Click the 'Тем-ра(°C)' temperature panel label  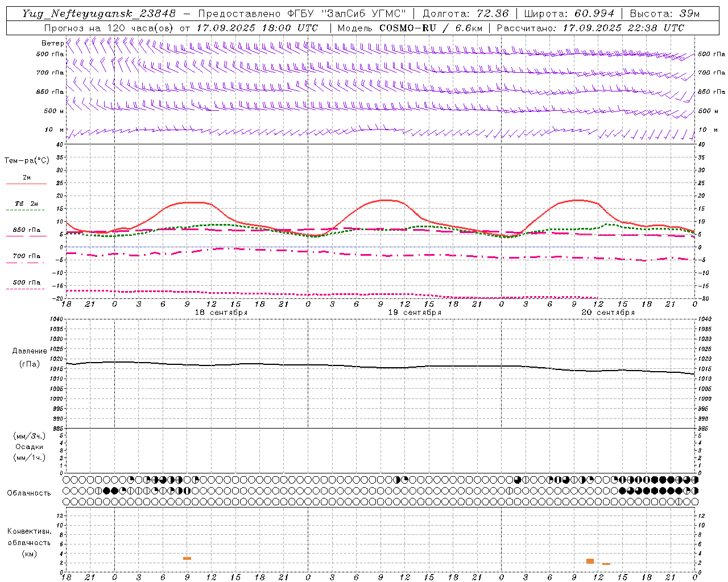pyautogui.click(x=27, y=161)
